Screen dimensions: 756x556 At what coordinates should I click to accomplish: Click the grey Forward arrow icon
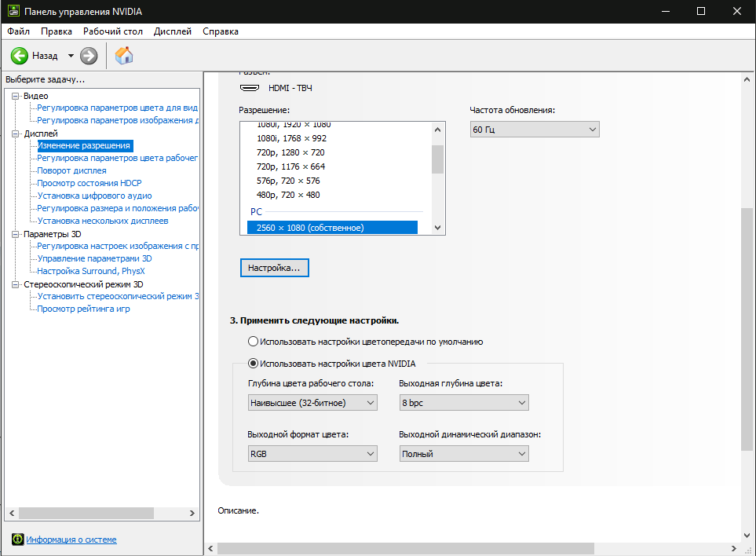tap(89, 56)
